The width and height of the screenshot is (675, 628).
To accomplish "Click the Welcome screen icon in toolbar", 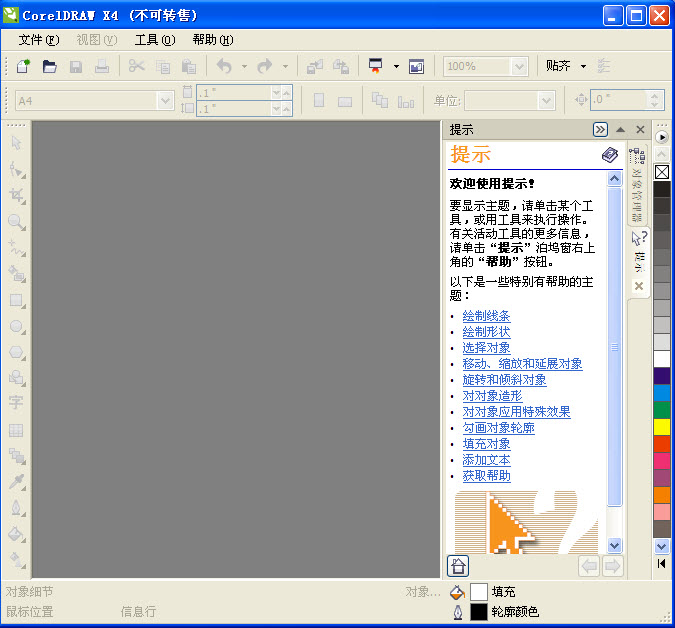I will click(x=416, y=67).
